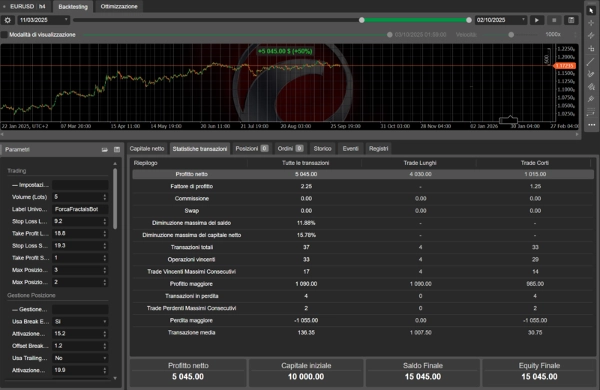The image size is (600, 390).
Task: Open the calendar icon beside Stop
Action: click(571, 20)
